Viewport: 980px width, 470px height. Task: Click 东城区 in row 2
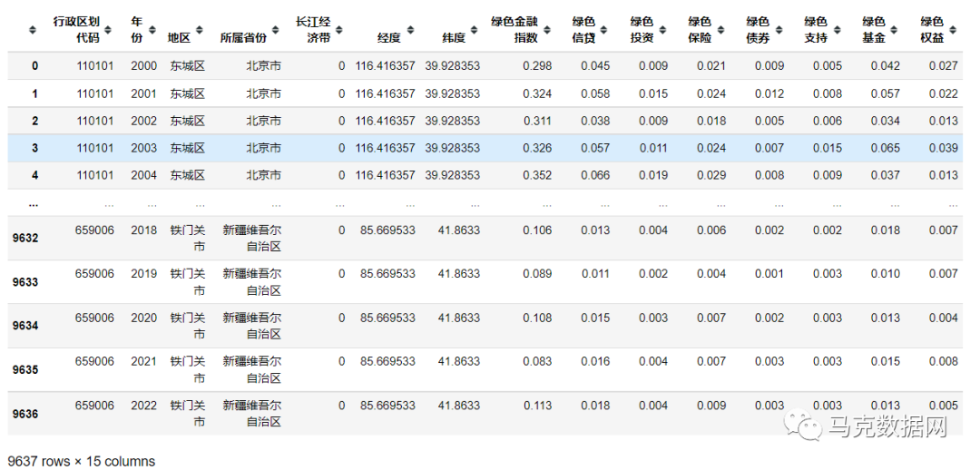pos(188,121)
